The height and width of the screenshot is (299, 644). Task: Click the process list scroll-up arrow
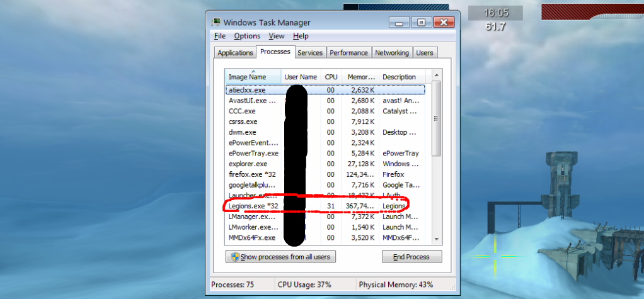coord(436,75)
